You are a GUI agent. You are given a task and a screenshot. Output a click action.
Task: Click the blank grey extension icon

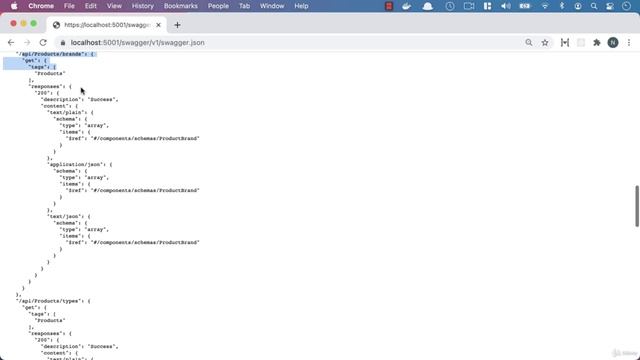(x=581, y=42)
